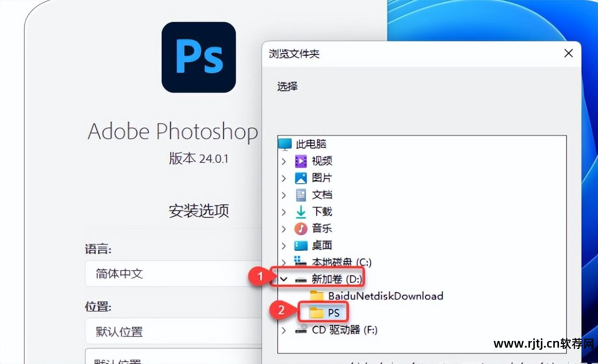Screen dimensions: 598x364
Task: Close the 浏览文件夹 dialog
Action: [x=568, y=53]
